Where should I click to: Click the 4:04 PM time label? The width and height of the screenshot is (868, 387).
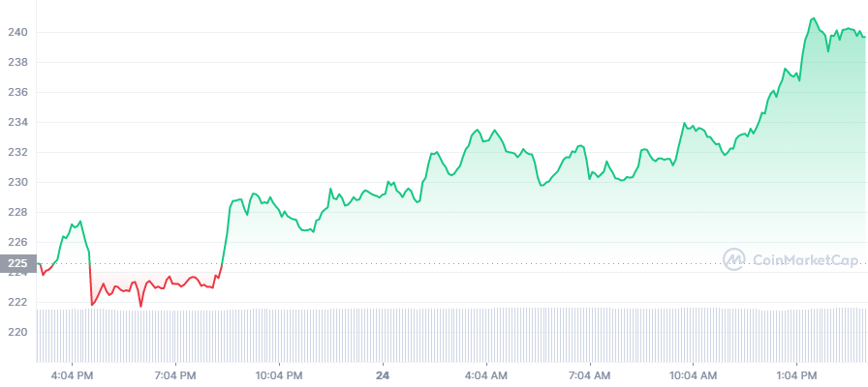(73, 376)
